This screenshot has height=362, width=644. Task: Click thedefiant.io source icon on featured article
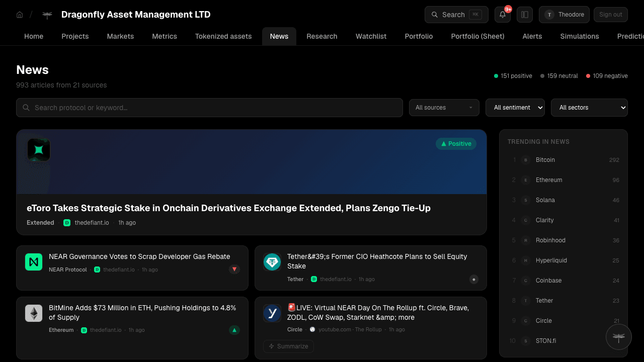(x=67, y=223)
